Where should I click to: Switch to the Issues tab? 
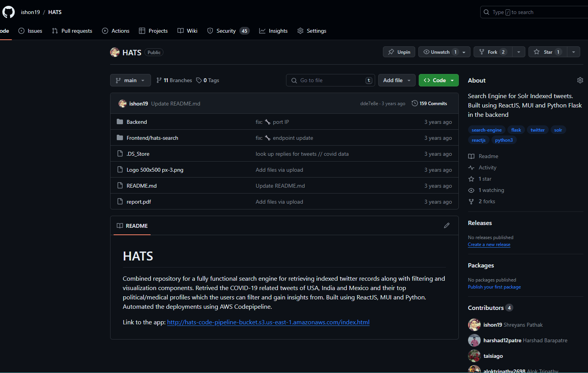pyautogui.click(x=30, y=31)
